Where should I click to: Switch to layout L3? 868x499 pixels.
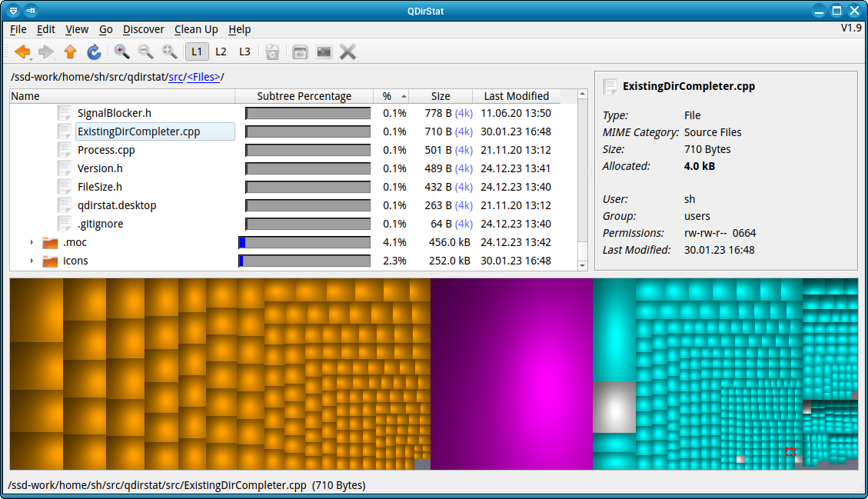(x=244, y=52)
